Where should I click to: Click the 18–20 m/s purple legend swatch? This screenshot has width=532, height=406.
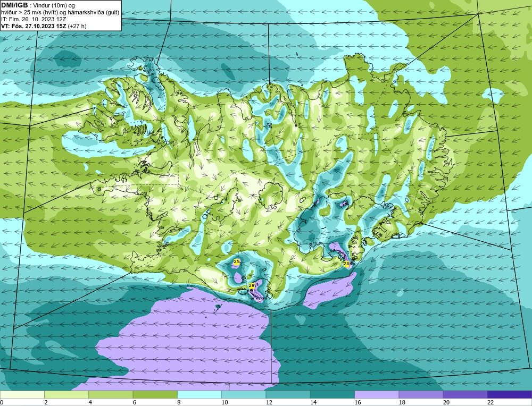tap(421, 394)
